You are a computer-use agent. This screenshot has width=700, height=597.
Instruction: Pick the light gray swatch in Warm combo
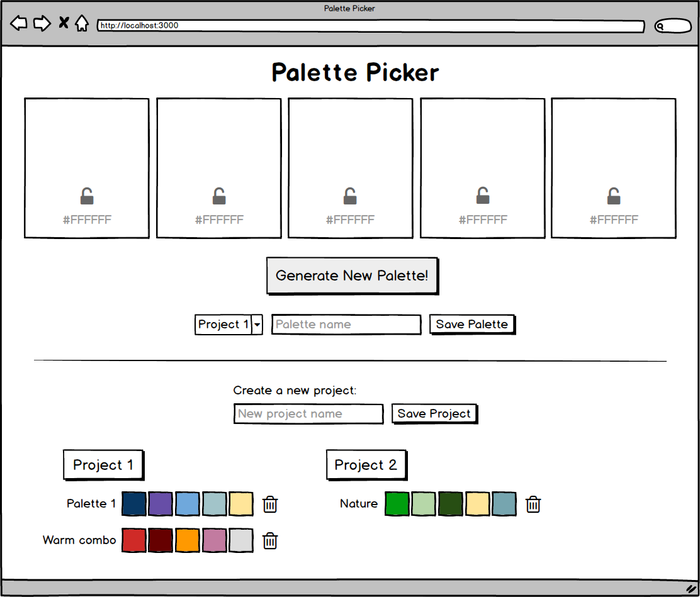click(241, 540)
